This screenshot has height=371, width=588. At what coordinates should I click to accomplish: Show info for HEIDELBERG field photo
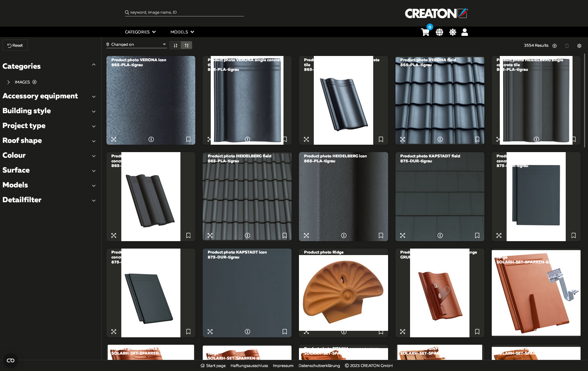[248, 236]
